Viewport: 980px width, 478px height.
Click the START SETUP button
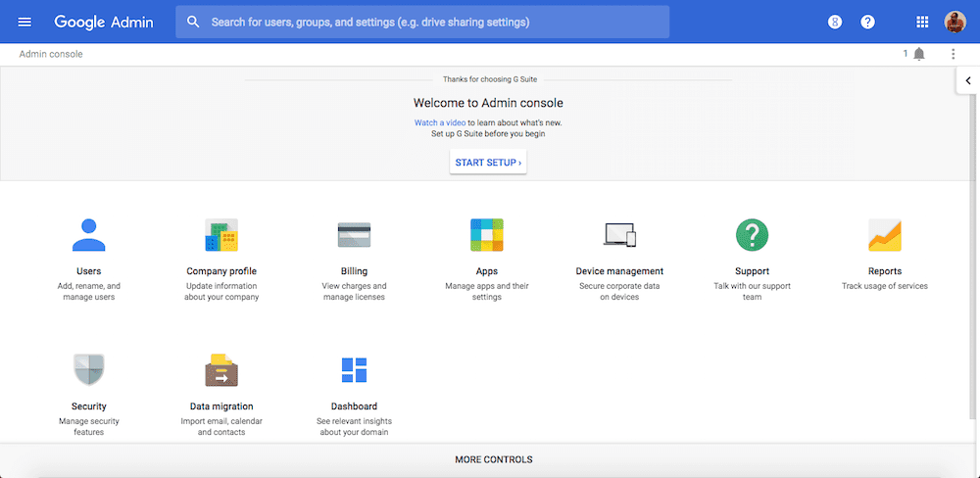[488, 163]
